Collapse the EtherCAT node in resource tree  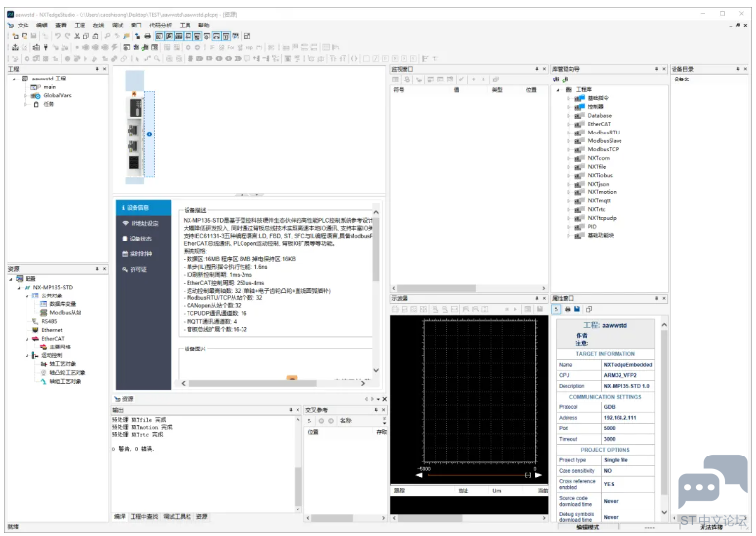point(27,339)
